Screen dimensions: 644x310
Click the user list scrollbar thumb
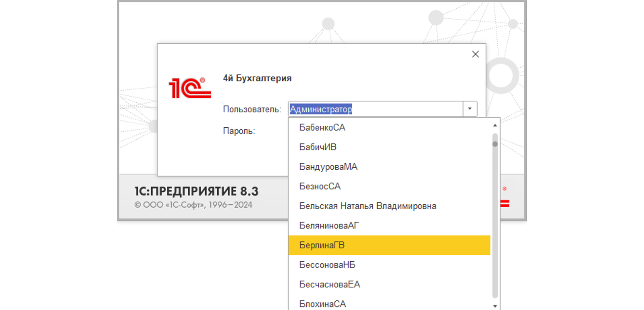(494, 144)
